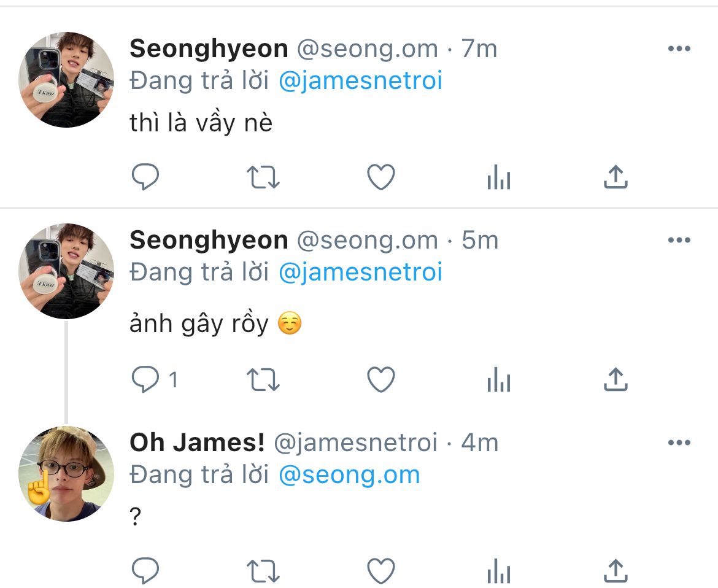Share the "thì là vầy nè" tweet
The width and height of the screenshot is (718, 588).
click(616, 178)
